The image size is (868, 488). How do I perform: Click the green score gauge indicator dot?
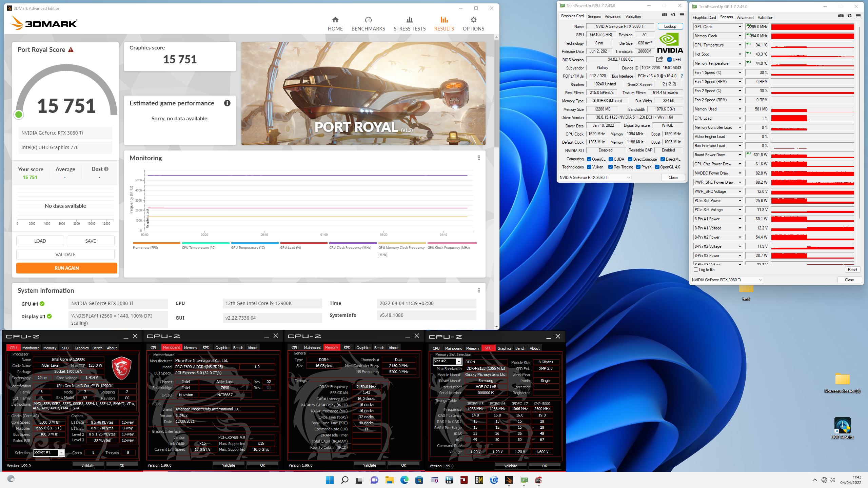19,115
